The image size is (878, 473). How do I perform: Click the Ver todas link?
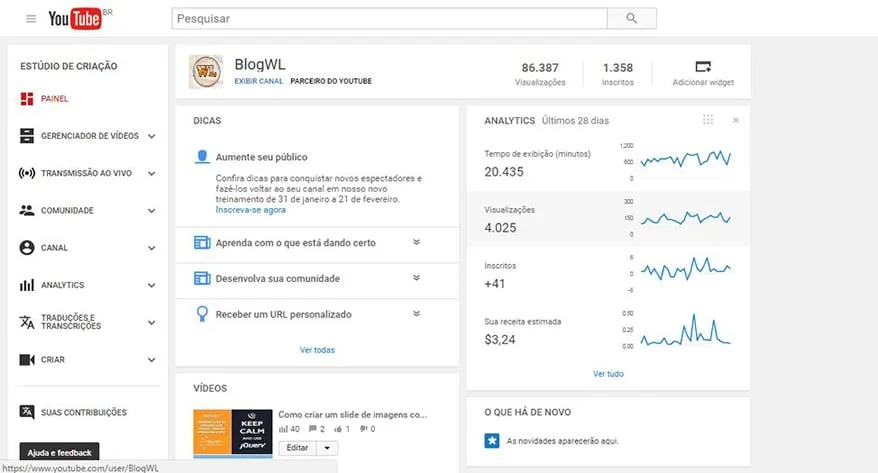point(317,350)
